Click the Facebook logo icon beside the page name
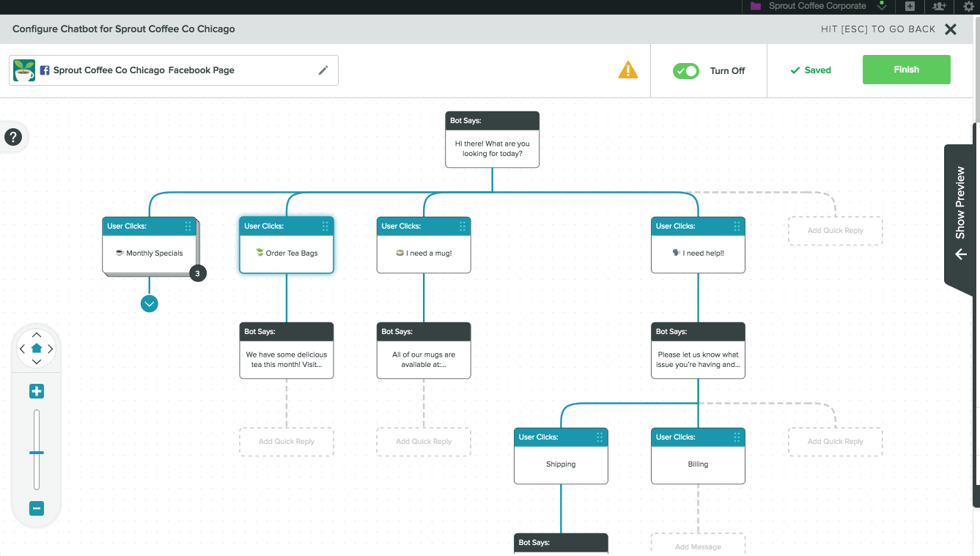The image size is (980, 556). (45, 70)
